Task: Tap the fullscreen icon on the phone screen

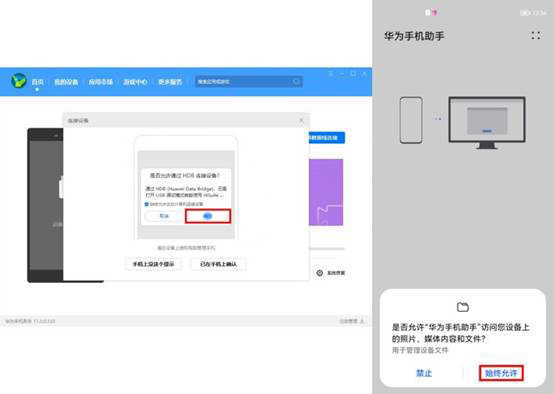Action: click(536, 35)
